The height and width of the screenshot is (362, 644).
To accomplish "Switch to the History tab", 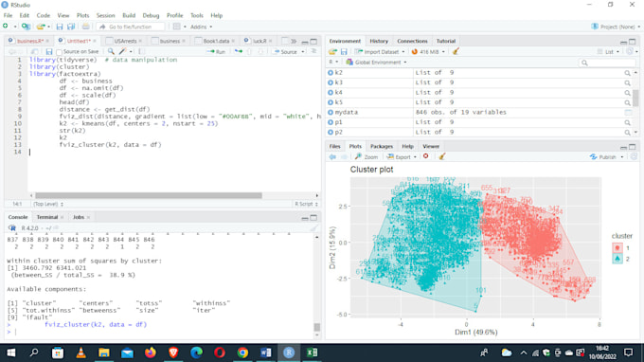I will coord(379,41).
